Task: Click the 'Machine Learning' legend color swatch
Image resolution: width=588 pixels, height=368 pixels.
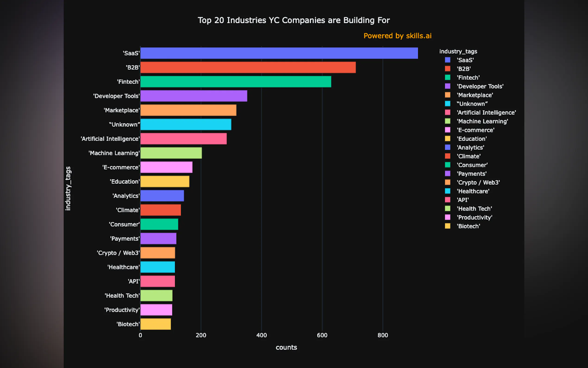Action: pyautogui.click(x=448, y=121)
